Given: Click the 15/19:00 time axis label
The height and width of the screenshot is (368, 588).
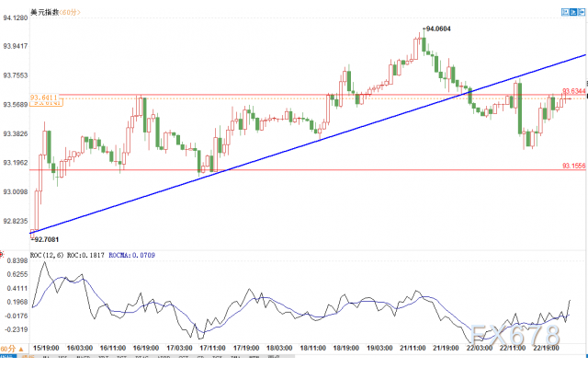Looking at the screenshot, I should pyautogui.click(x=46, y=348).
